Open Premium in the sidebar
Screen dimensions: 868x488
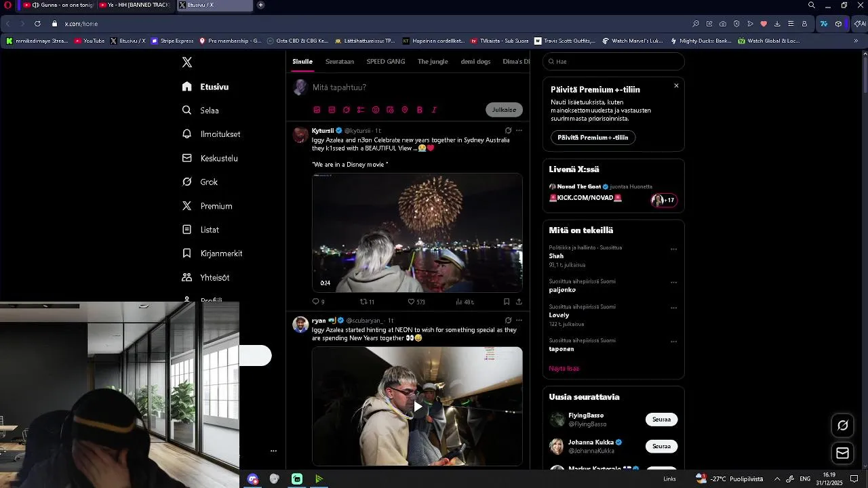click(208, 206)
